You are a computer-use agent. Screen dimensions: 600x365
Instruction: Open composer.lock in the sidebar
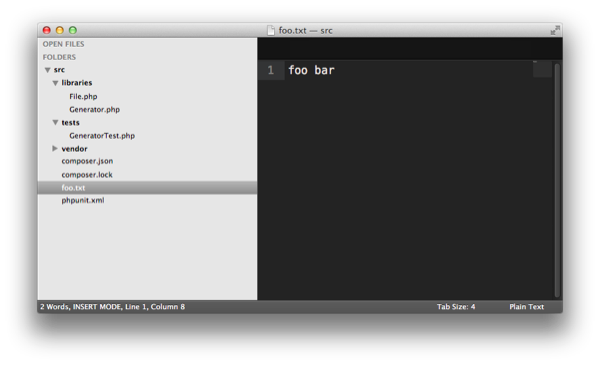tap(87, 174)
